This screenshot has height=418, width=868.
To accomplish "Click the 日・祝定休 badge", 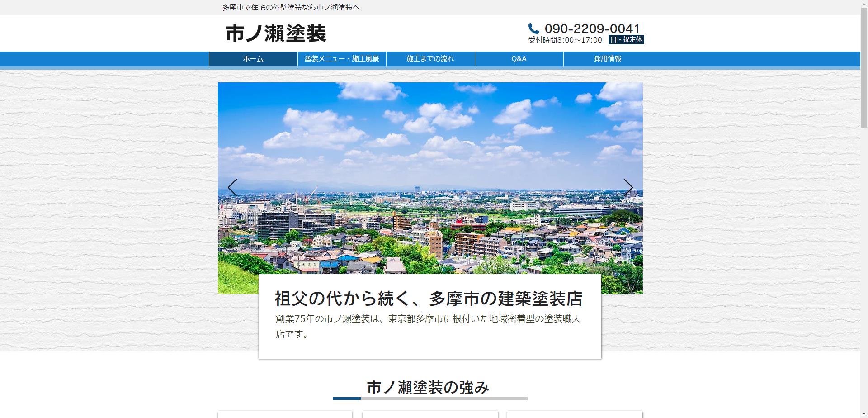I will (x=625, y=40).
